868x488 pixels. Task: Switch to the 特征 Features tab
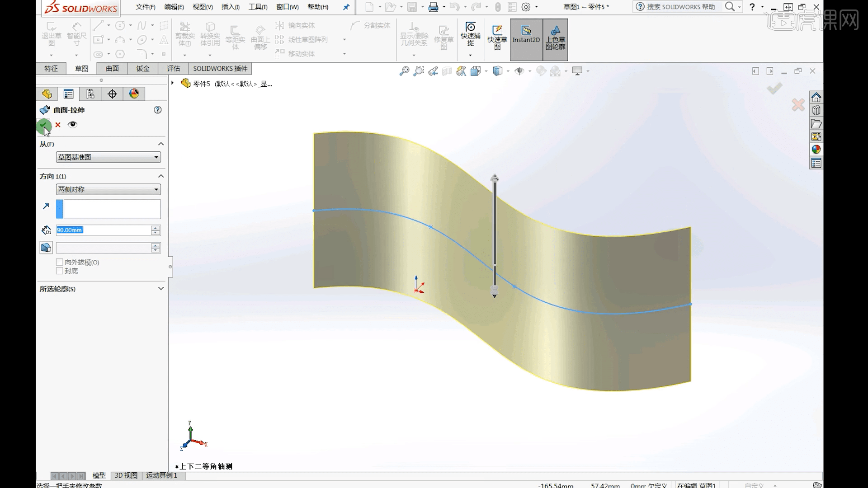(51, 69)
